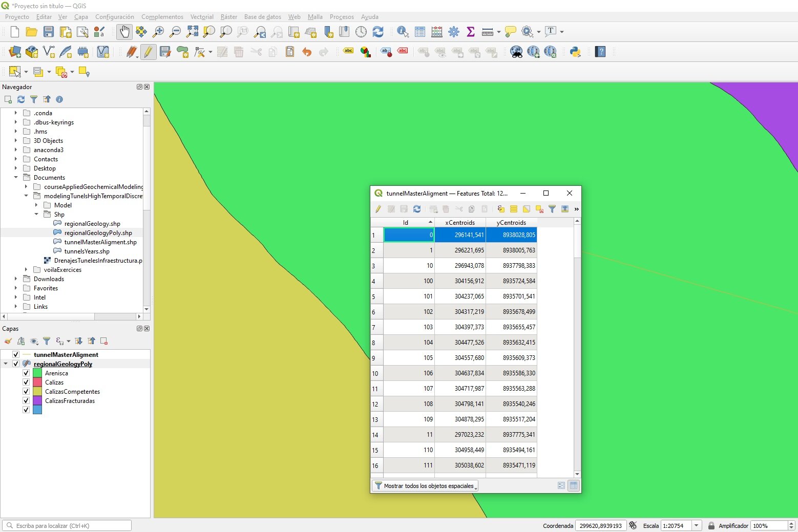The height and width of the screenshot is (532, 798).
Task: Open the Complementos menu
Action: pyautogui.click(x=162, y=17)
